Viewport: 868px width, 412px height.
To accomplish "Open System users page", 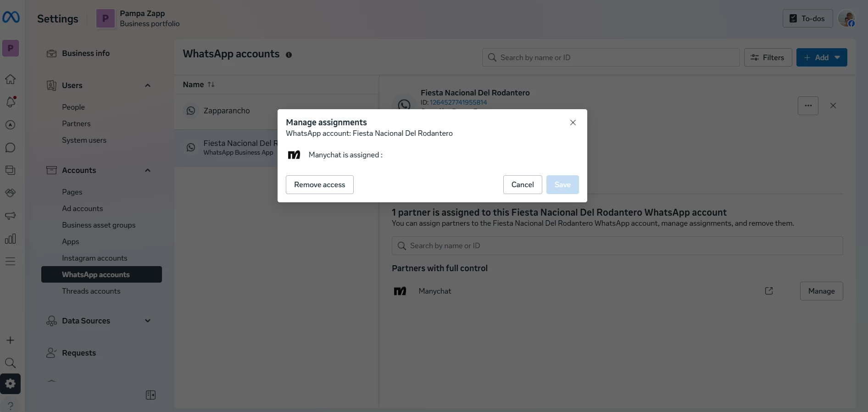I will click(x=84, y=140).
